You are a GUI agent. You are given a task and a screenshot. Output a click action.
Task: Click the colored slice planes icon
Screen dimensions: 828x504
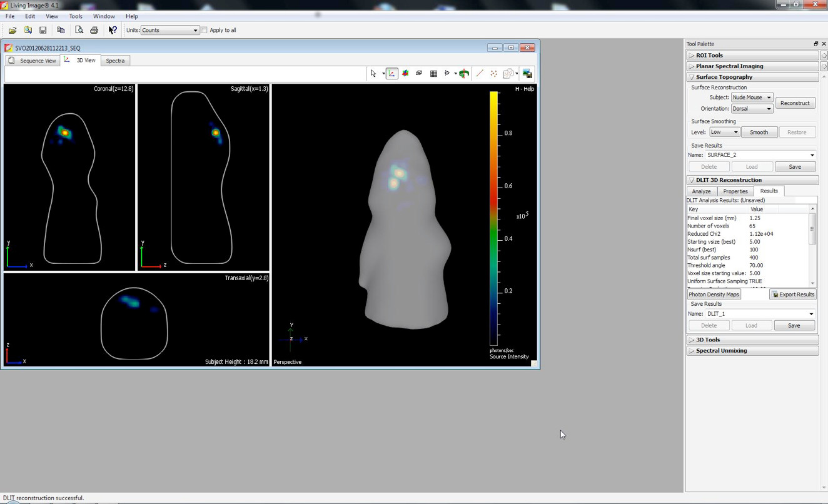406,74
